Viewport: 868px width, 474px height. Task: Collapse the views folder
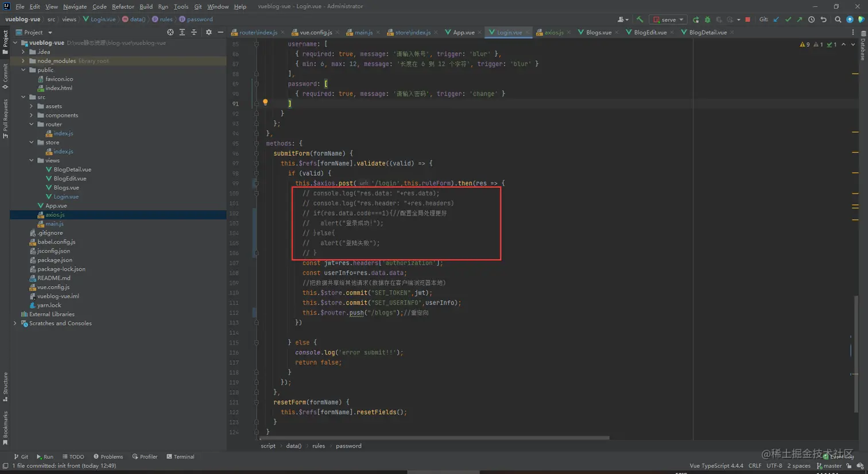coord(32,160)
